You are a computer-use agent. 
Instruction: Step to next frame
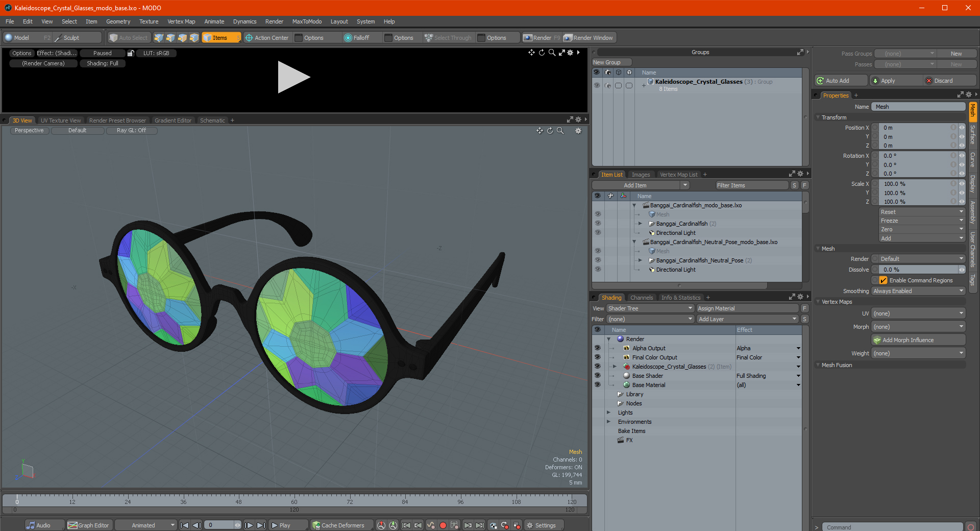(x=249, y=525)
